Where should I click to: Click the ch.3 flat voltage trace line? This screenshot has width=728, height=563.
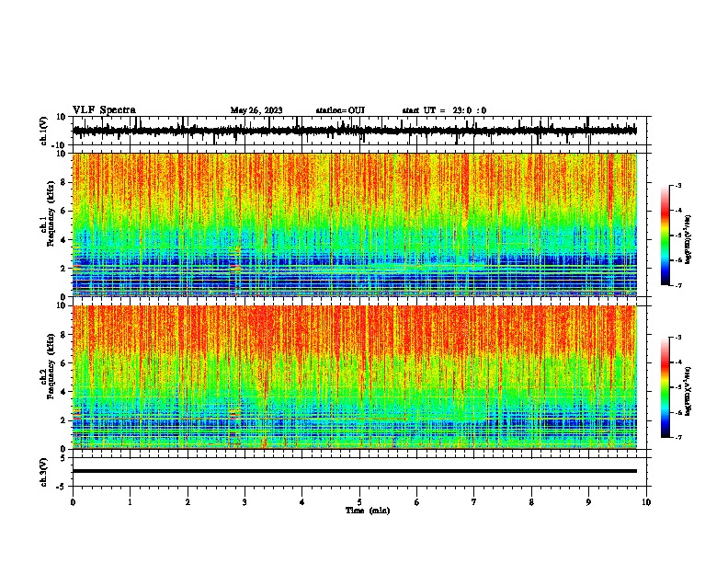(355, 471)
